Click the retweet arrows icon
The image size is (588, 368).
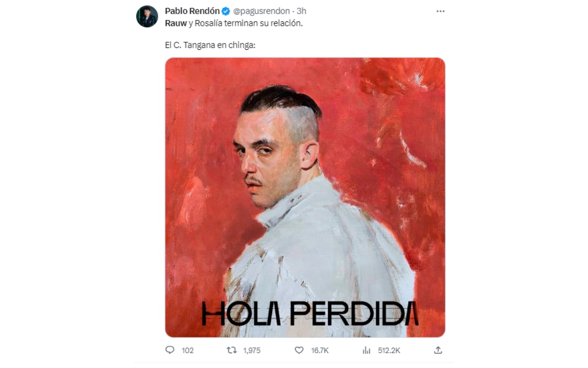click(232, 350)
